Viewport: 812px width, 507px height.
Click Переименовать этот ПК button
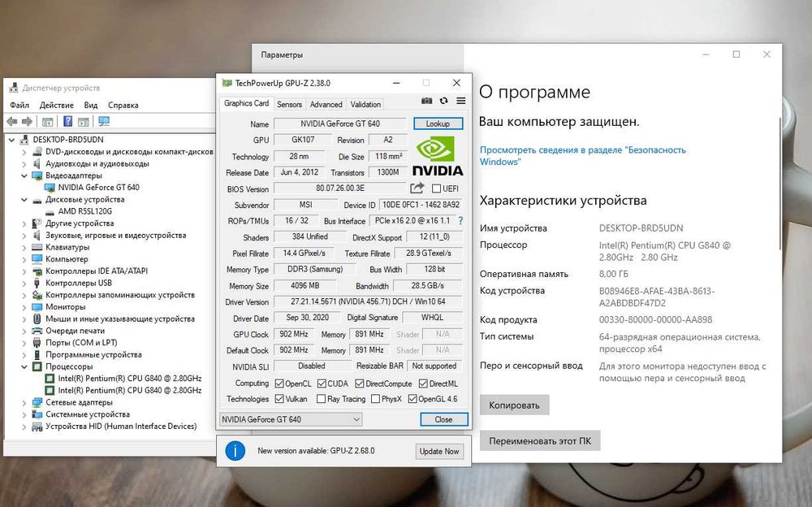point(540,440)
